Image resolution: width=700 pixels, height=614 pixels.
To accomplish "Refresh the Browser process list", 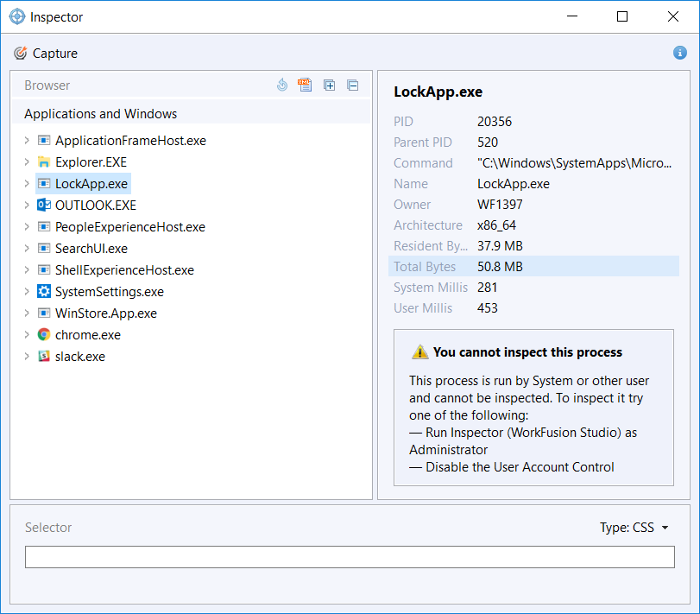I will tap(282, 85).
